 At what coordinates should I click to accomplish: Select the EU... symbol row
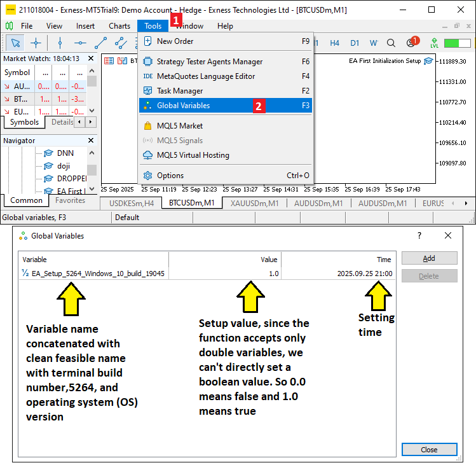click(44, 111)
